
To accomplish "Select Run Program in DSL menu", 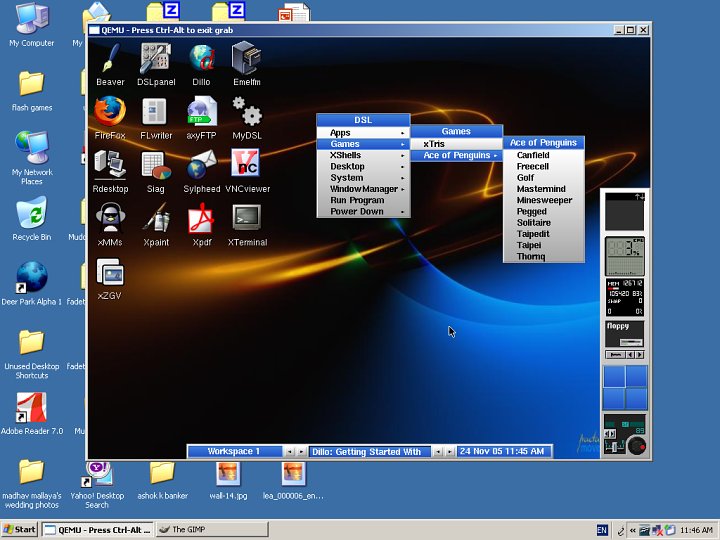I will coord(357,200).
